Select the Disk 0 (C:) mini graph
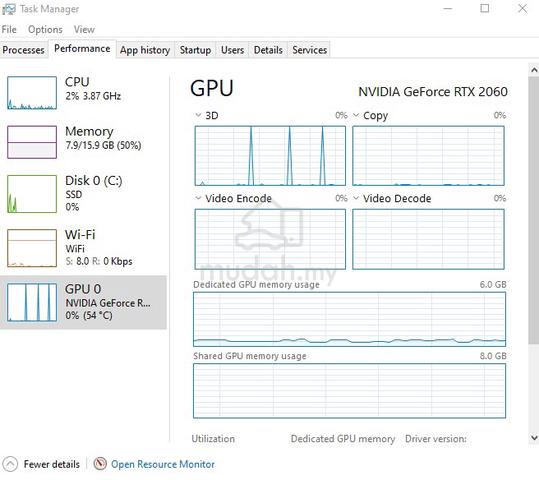This screenshot has width=539, height=480. [x=32, y=194]
